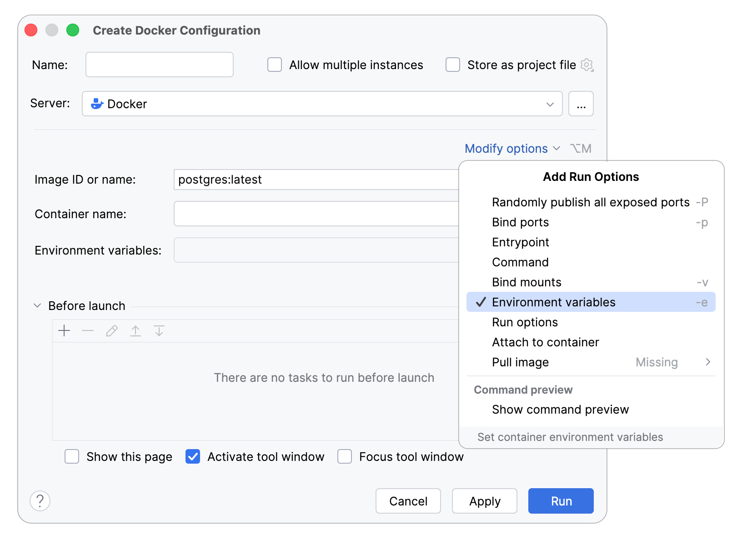Move Before launch task up

135,331
